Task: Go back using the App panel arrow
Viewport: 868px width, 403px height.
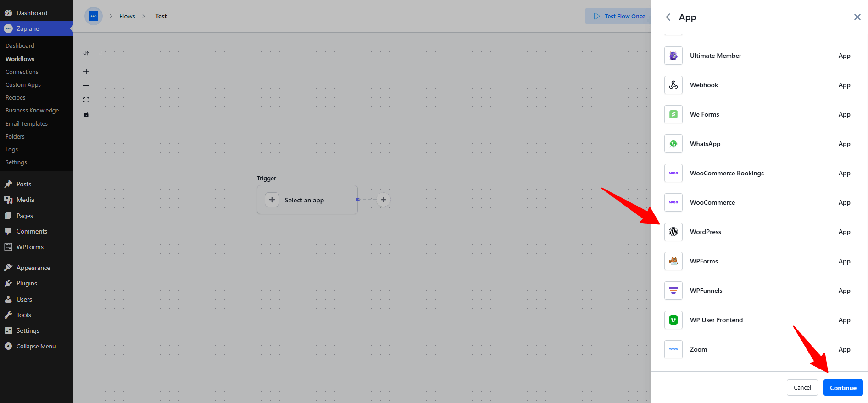Action: click(x=668, y=17)
